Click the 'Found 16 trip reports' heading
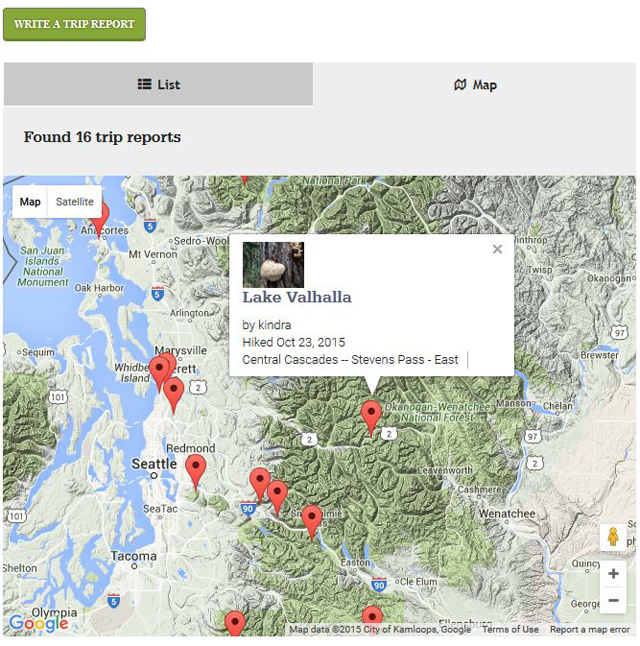640x646 pixels. pos(102,137)
